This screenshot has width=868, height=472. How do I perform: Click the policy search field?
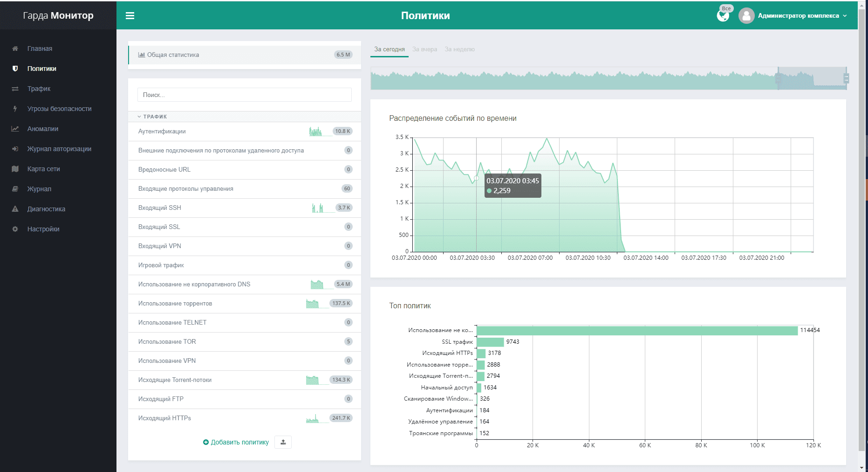pos(244,95)
